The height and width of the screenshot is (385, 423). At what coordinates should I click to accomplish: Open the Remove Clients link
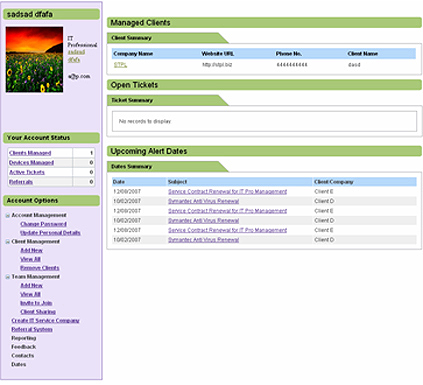pos(40,268)
